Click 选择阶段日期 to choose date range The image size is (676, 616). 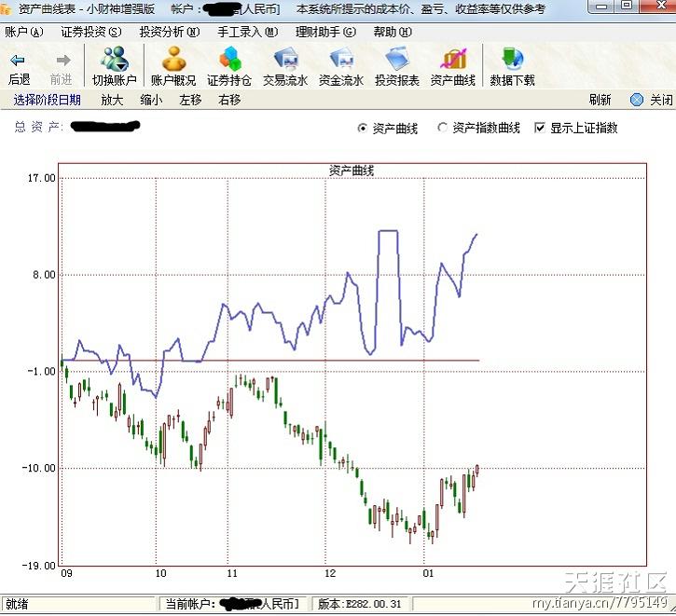[47, 100]
